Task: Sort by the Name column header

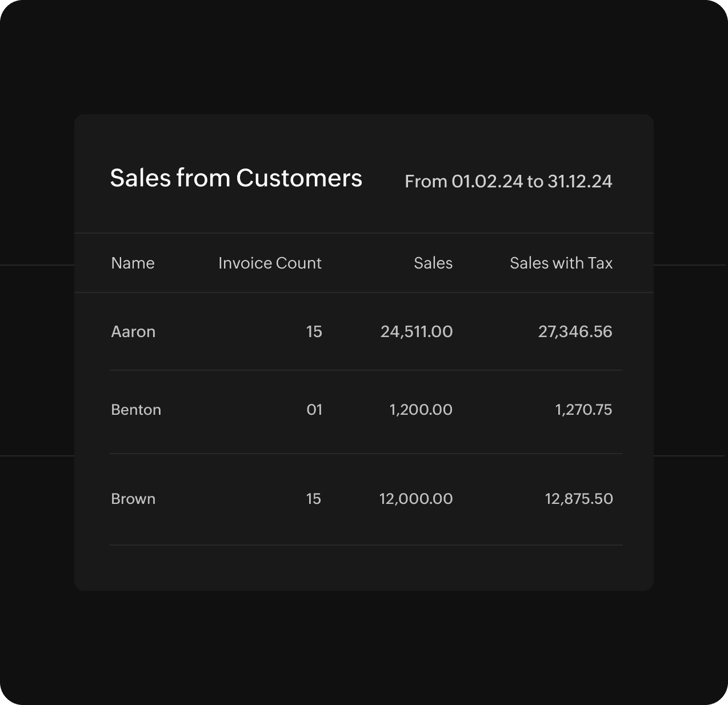Action: tap(133, 263)
